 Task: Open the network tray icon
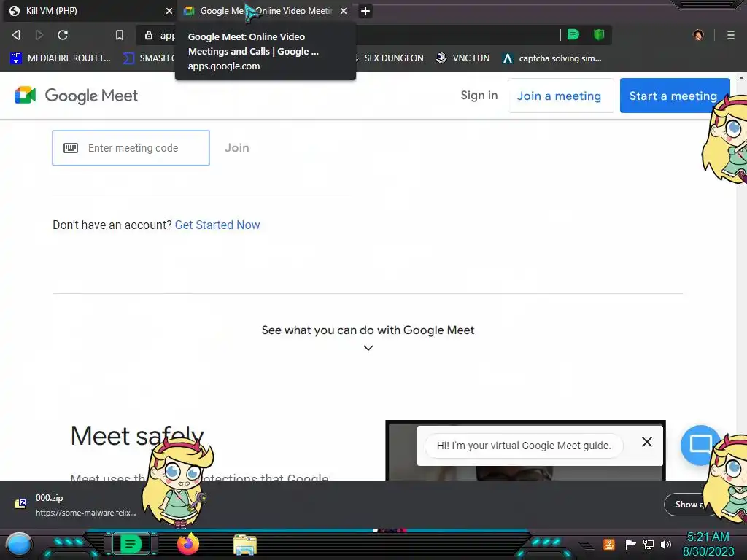pos(649,544)
